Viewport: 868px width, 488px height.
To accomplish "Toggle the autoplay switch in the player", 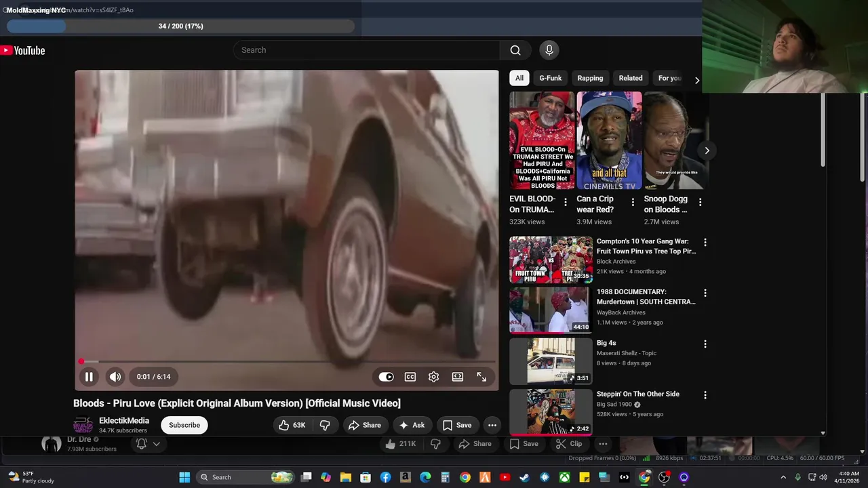I will pos(386,377).
